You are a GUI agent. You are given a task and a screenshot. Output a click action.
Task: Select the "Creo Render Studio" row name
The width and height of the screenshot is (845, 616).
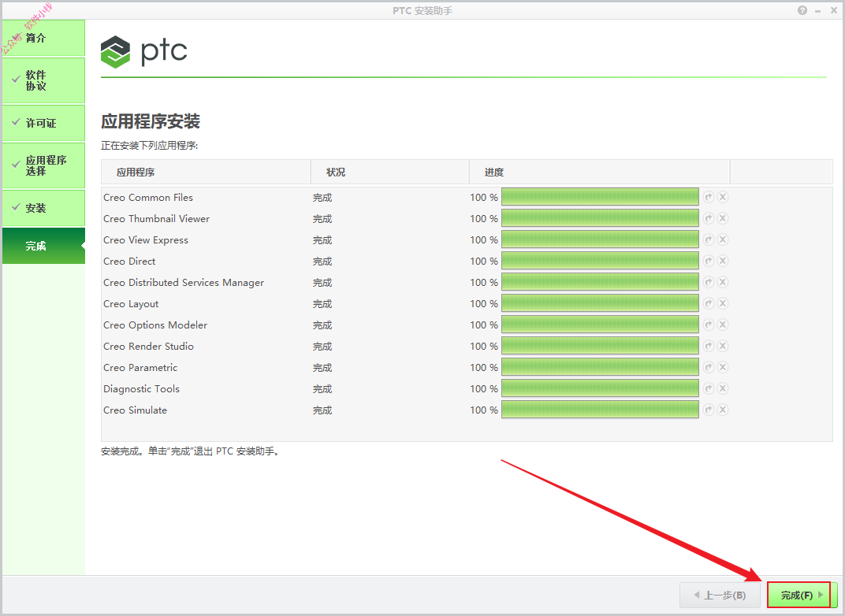(149, 347)
